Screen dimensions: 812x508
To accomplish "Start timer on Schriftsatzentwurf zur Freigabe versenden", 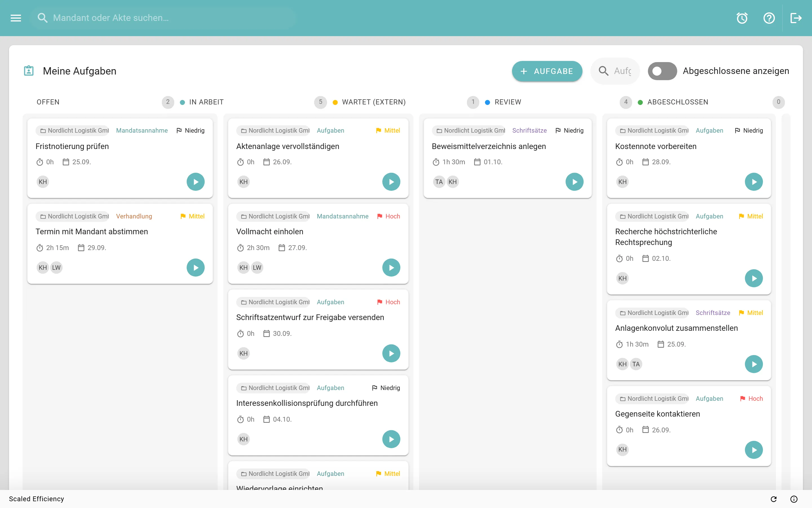I will [391, 353].
